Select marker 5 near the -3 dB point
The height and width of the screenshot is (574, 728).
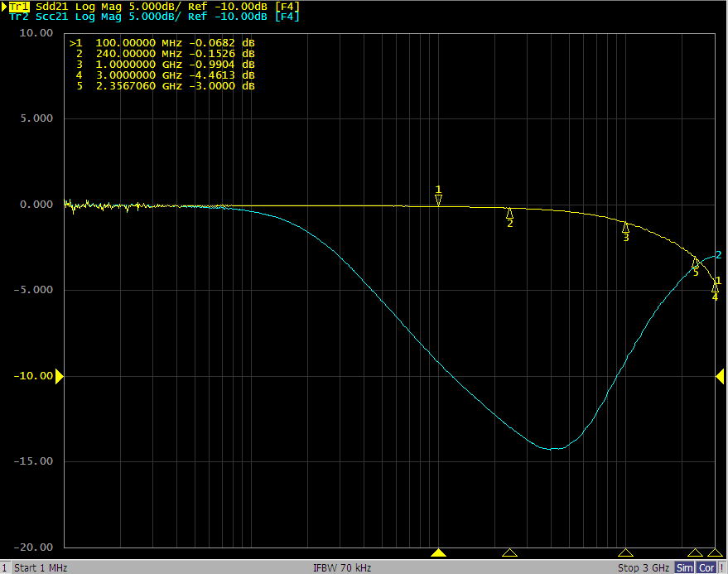(x=696, y=263)
